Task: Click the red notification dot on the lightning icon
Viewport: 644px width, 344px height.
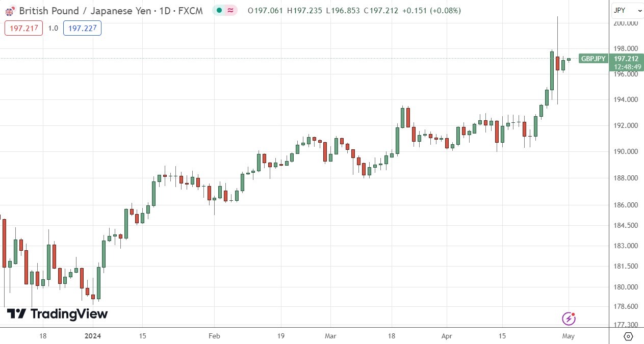Action: (x=574, y=313)
